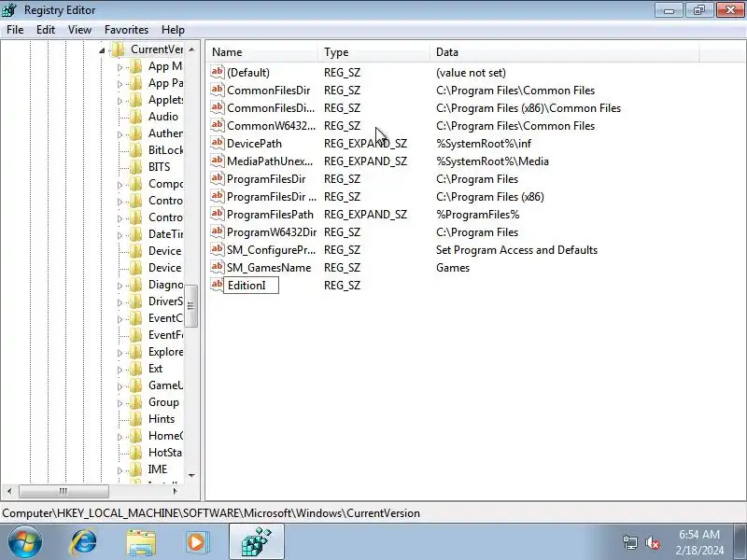The width and height of the screenshot is (747, 560).
Task: Expand the IME key node
Action: (x=120, y=470)
